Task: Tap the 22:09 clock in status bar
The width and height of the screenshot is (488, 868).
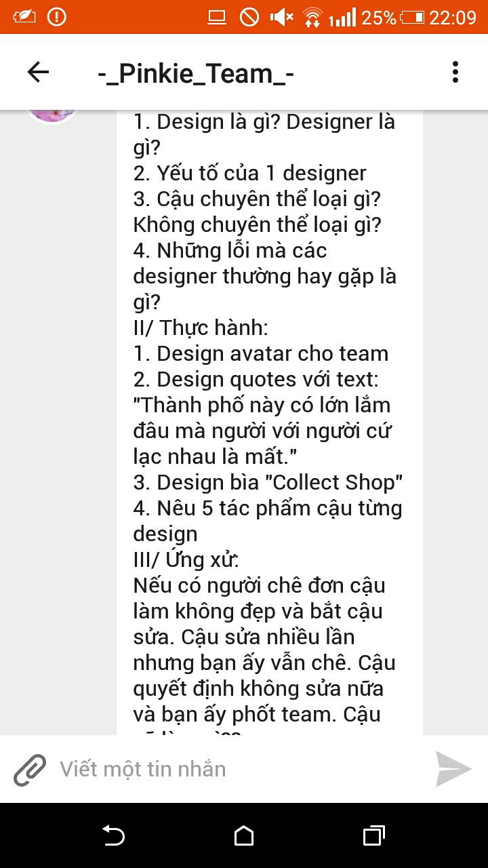Action: pos(453,17)
